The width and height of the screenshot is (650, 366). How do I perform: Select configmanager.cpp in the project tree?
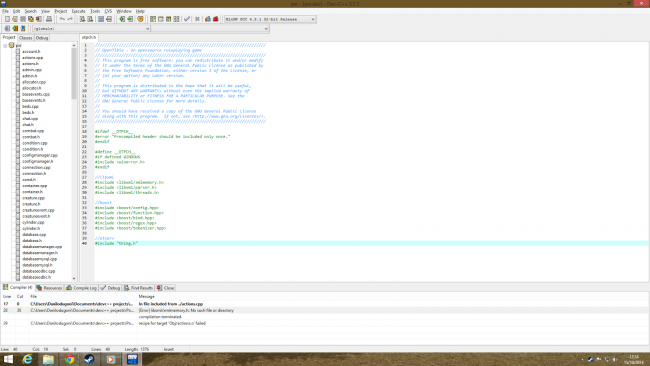tap(40, 155)
